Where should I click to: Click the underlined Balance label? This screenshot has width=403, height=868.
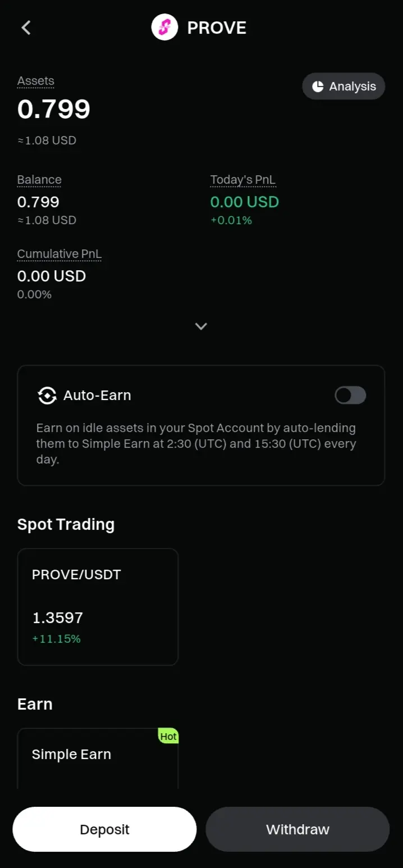pyautogui.click(x=39, y=180)
